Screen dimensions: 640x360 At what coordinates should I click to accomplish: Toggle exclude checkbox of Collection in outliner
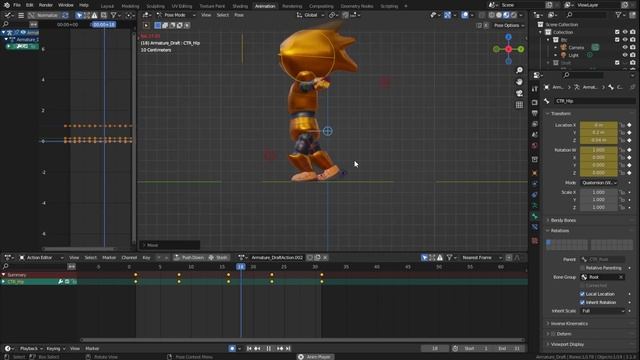click(617, 32)
